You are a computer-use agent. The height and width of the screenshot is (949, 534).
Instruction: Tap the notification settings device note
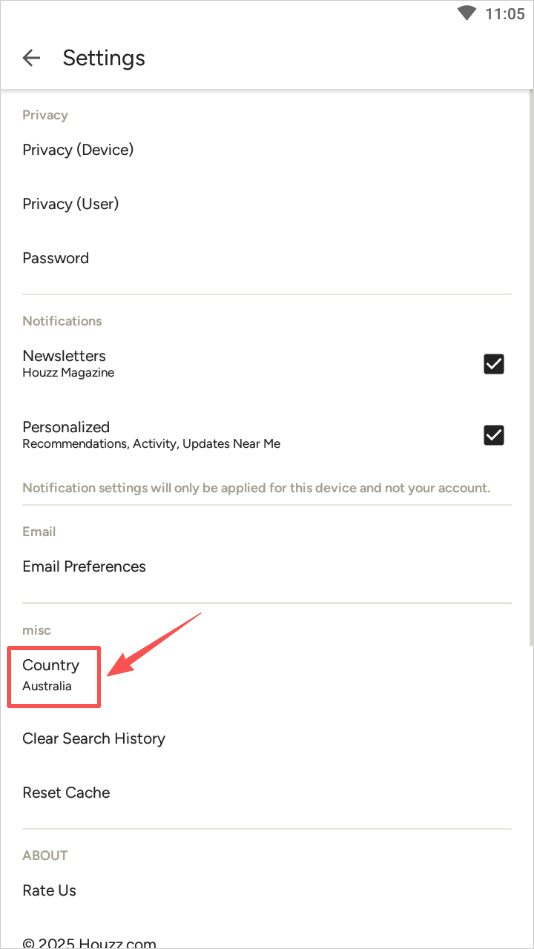tap(256, 488)
